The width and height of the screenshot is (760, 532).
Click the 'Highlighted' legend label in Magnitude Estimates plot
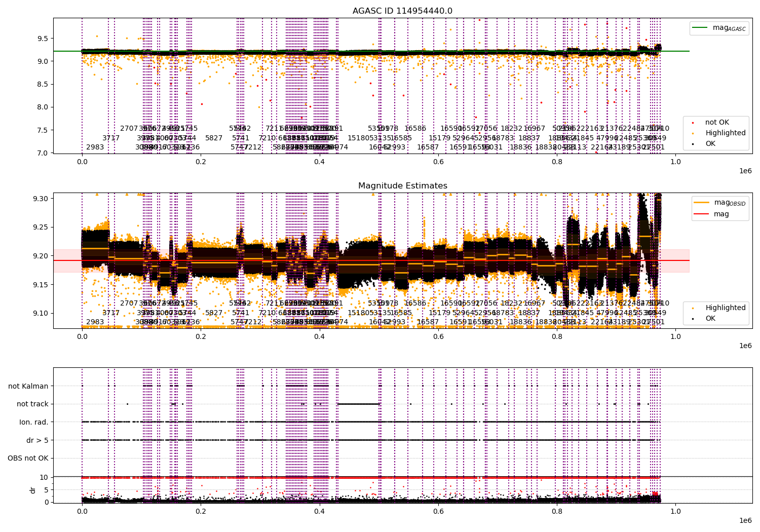(x=726, y=308)
